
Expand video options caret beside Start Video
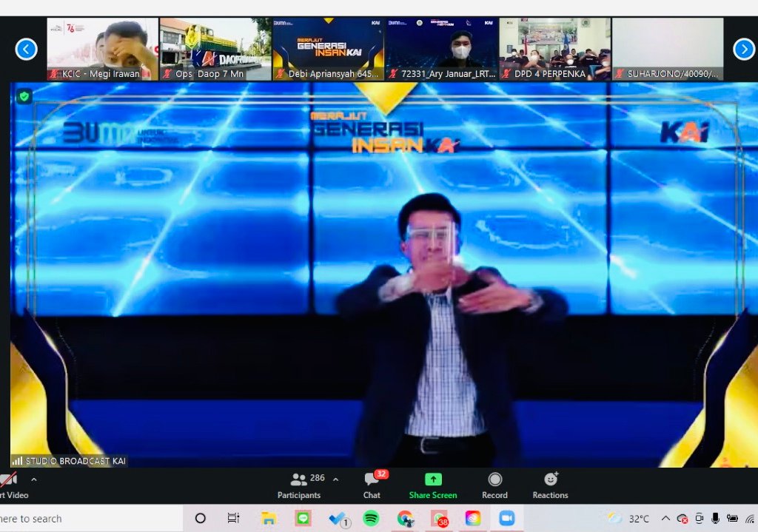(x=34, y=479)
